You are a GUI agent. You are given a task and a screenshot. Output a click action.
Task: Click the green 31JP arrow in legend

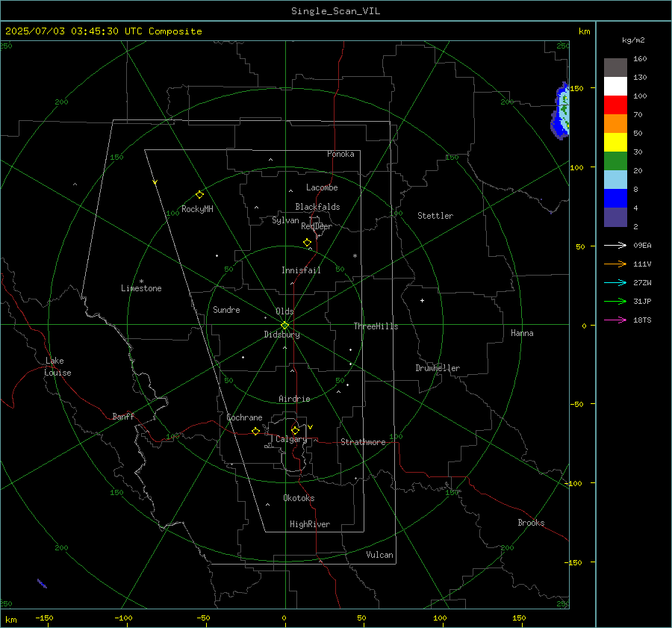tap(615, 302)
